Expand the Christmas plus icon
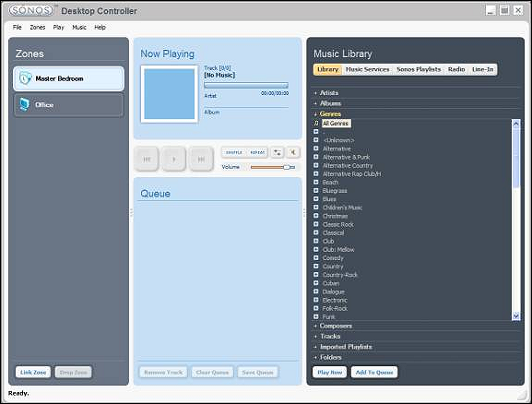The image size is (532, 404). point(316,216)
